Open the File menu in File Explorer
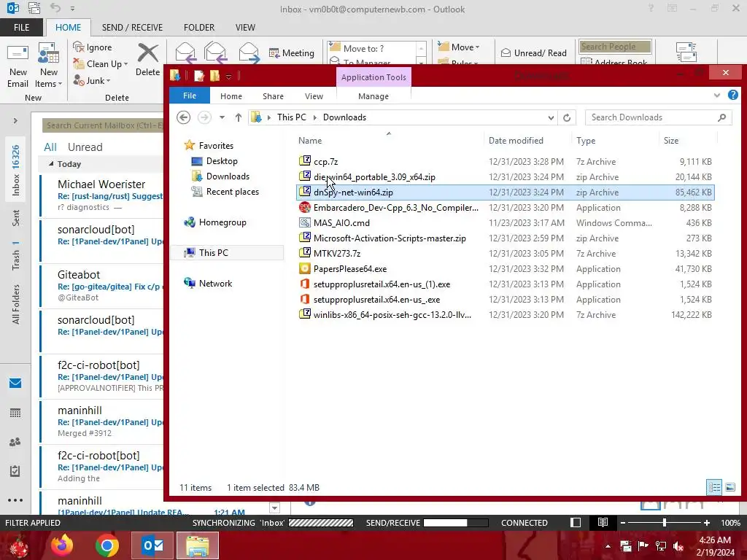 (x=190, y=96)
